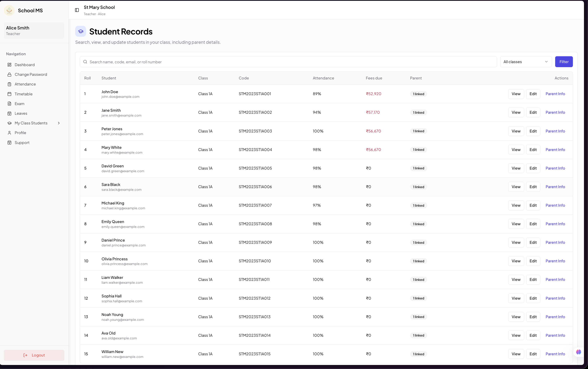
Task: Click the floating brain assistant icon
Action: click(579, 352)
